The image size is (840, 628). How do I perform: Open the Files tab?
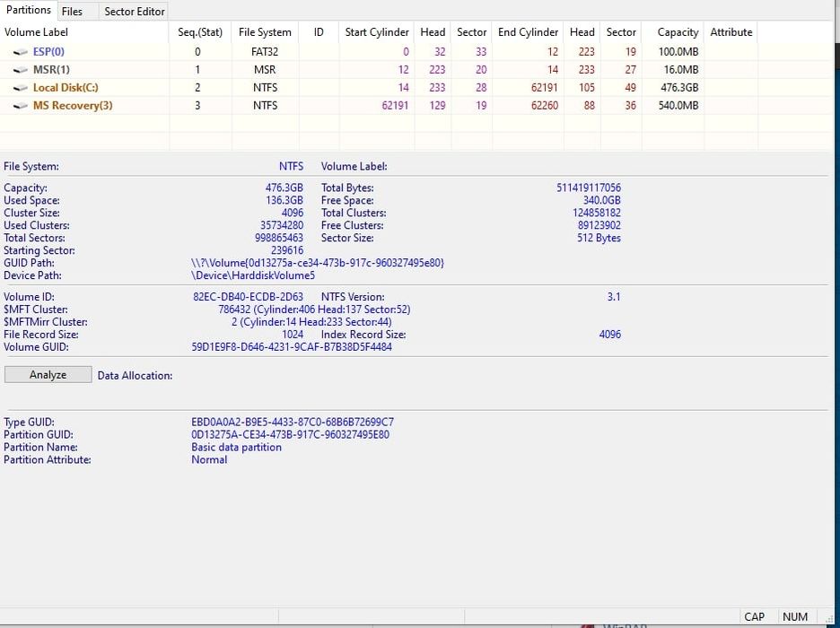[73, 12]
